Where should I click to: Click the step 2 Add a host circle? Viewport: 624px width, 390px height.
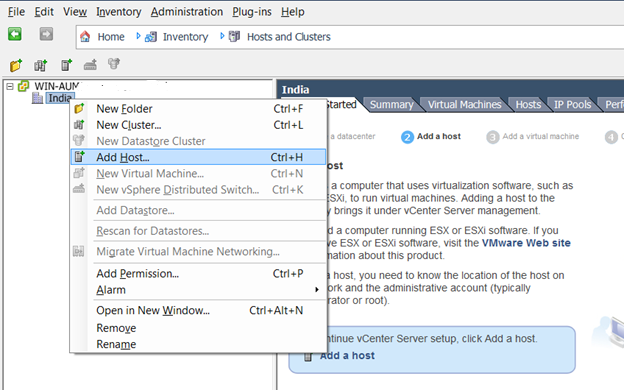(x=408, y=137)
